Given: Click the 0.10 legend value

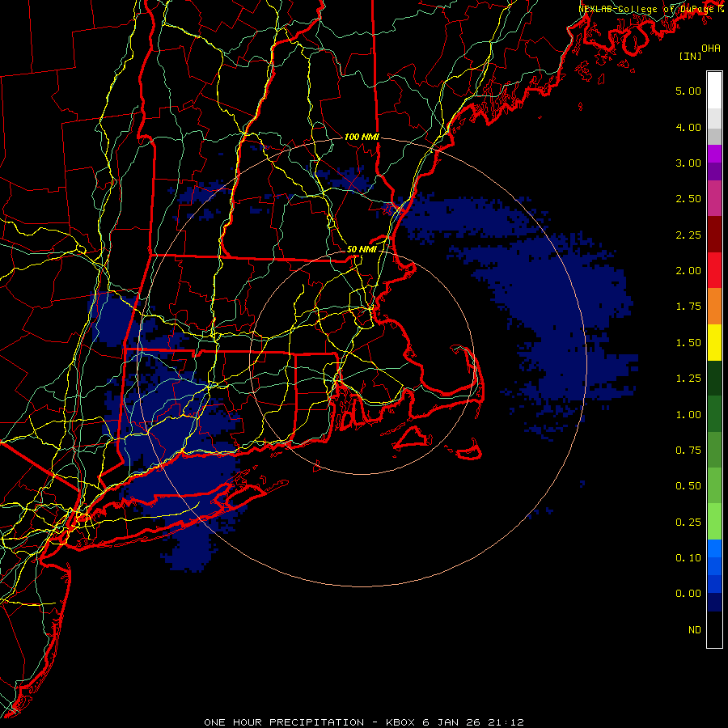Looking at the screenshot, I should pyautogui.click(x=688, y=558).
